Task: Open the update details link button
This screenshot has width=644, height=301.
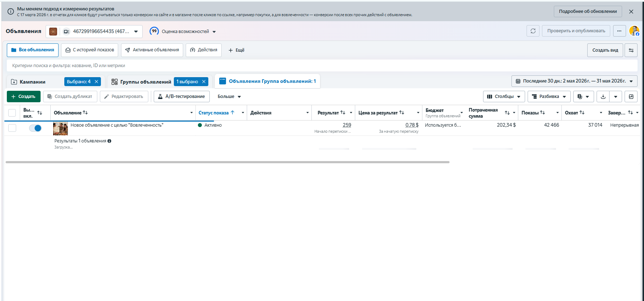Action: click(588, 11)
